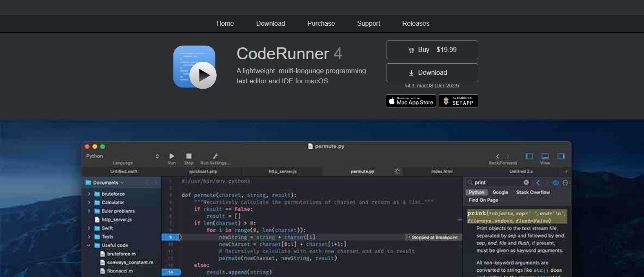Switch to the quicksort.php tab

click(x=203, y=172)
